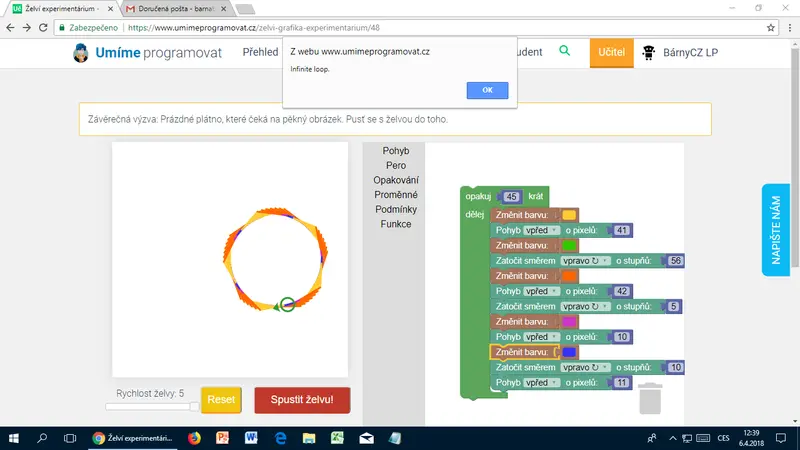Bookmark the page with the star icon

tap(770, 28)
